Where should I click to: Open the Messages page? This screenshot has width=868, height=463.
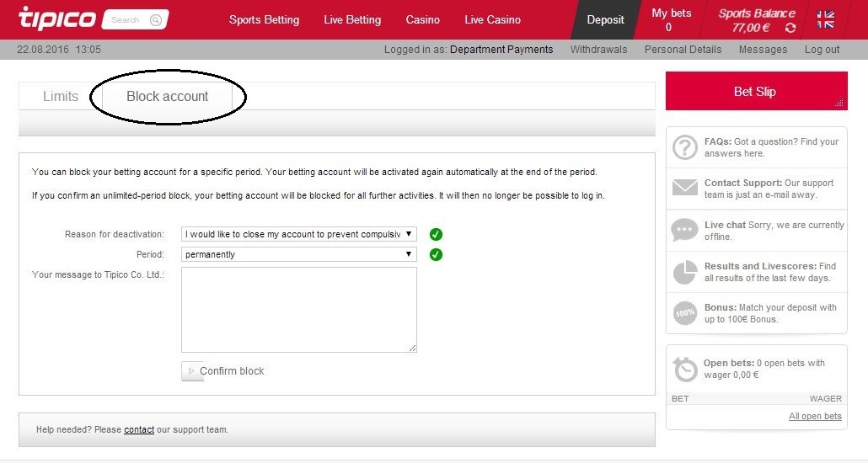pyautogui.click(x=763, y=49)
